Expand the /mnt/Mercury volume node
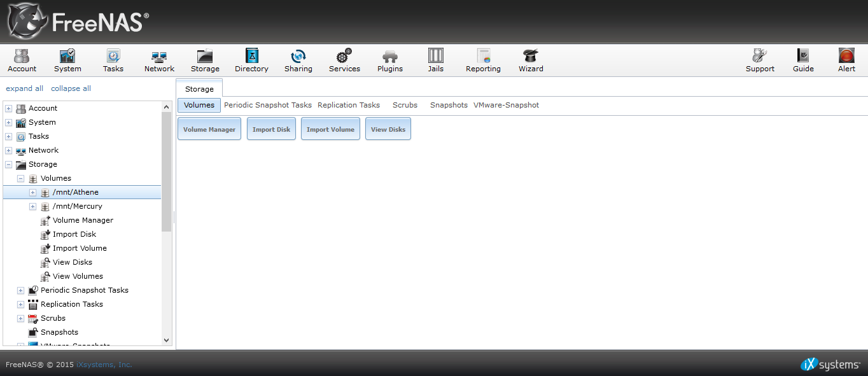868x376 pixels. point(33,207)
